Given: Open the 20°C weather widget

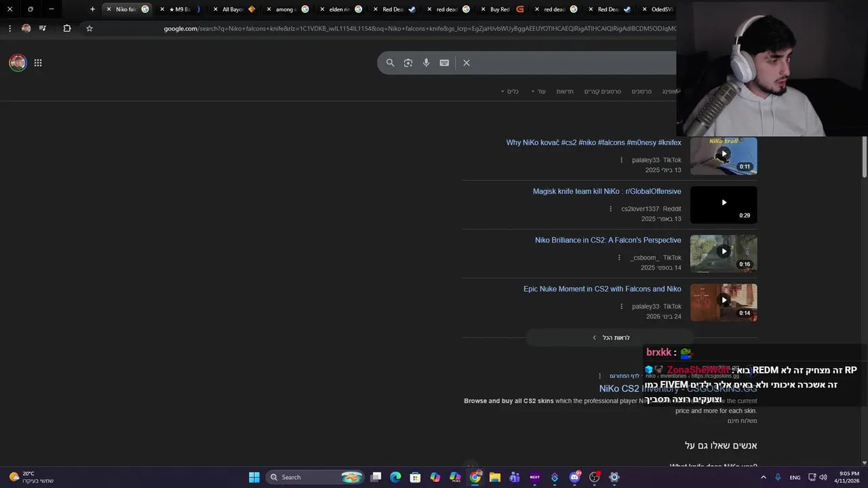Looking at the screenshot, I should tap(31, 477).
